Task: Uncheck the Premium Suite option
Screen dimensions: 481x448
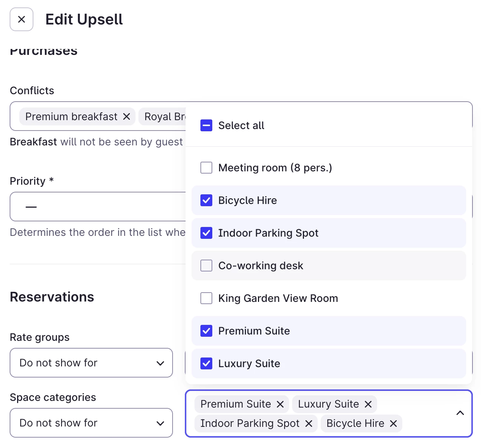Action: tap(206, 331)
